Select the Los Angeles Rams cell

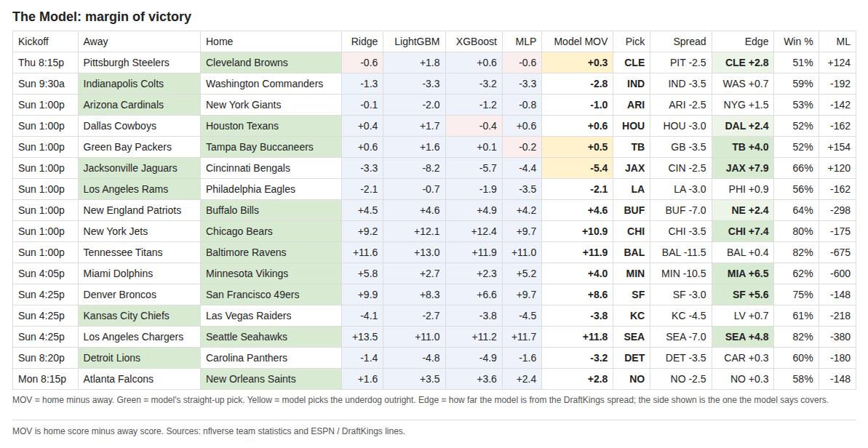tap(139, 189)
